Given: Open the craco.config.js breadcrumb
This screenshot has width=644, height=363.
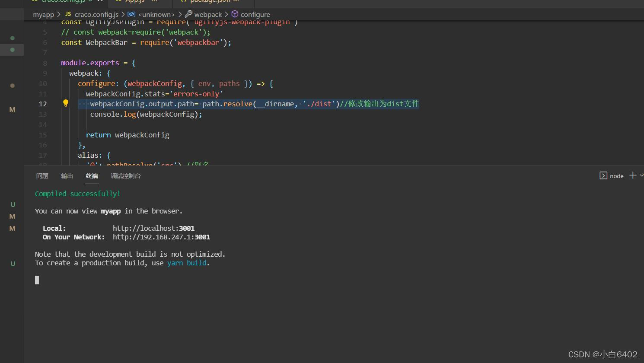Looking at the screenshot, I should click(x=96, y=15).
